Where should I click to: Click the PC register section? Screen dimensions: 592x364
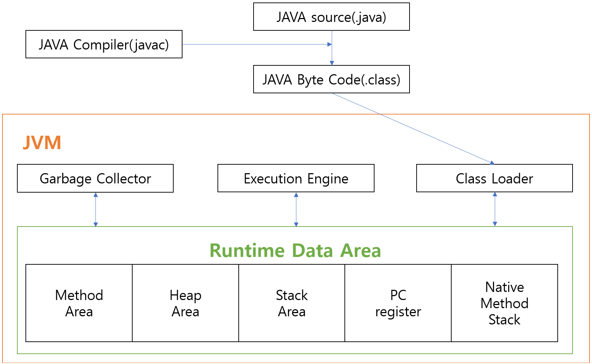click(x=398, y=303)
